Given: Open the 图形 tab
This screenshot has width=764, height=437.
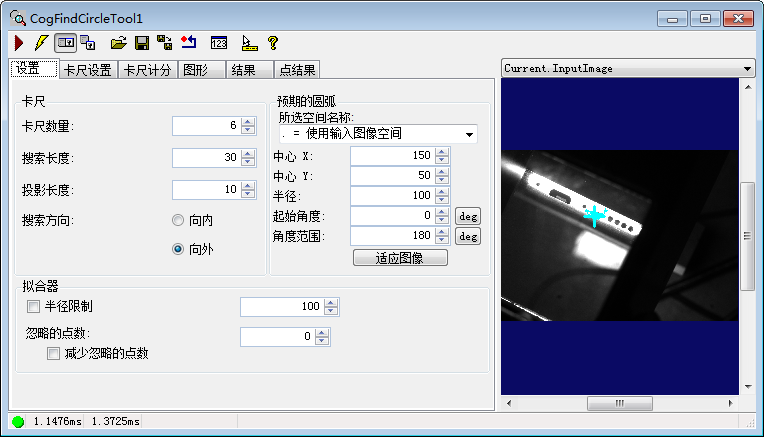Looking at the screenshot, I should coord(194,70).
